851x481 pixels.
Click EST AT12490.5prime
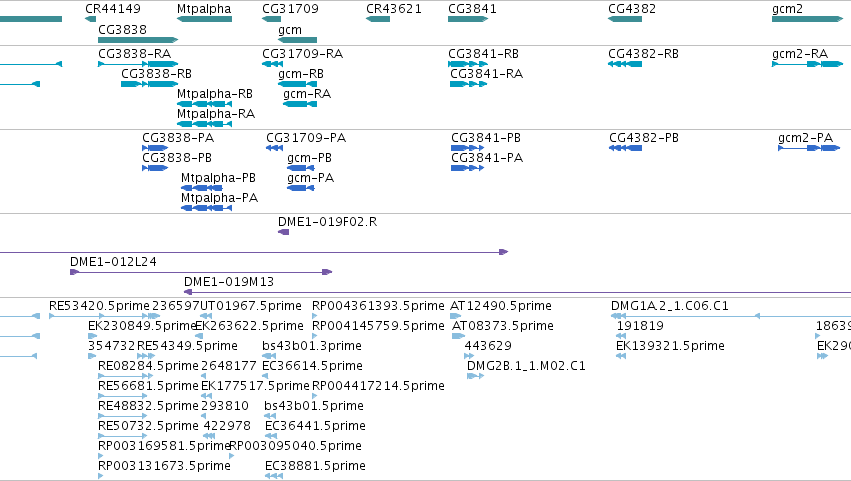coord(500,306)
